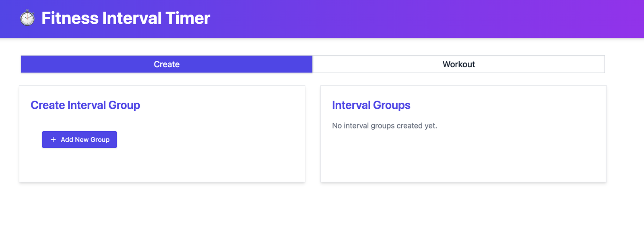Click the word "Fitness" in the header title
The height and width of the screenshot is (240, 644).
tap(70, 18)
